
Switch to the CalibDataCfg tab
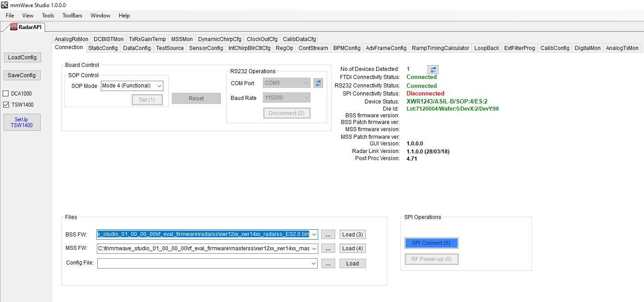click(299, 39)
